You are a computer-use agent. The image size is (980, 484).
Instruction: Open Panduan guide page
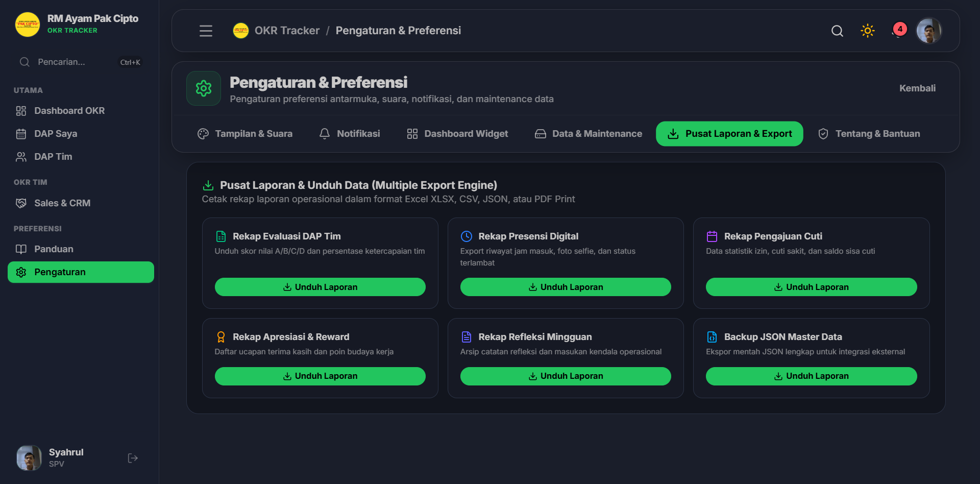pyautogui.click(x=81, y=249)
